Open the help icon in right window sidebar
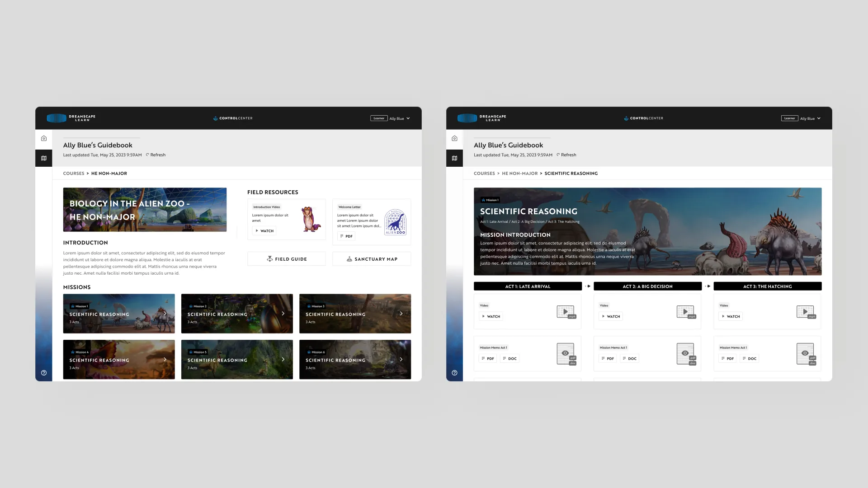This screenshot has width=868, height=488. point(454,373)
